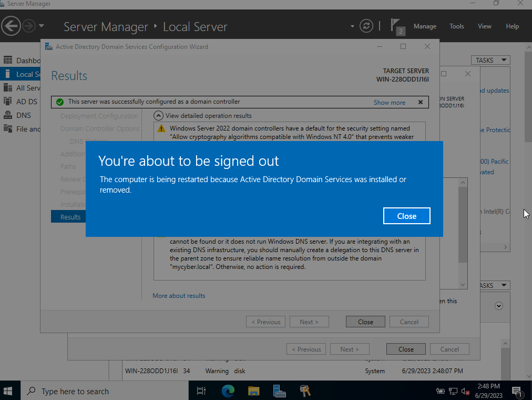The image size is (532, 400).
Task: Open the More about results link
Action: (x=179, y=296)
